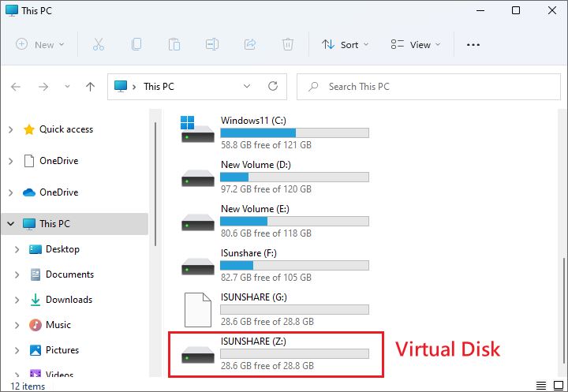
Task: Click the Delete trash can icon
Action: pyautogui.click(x=289, y=45)
